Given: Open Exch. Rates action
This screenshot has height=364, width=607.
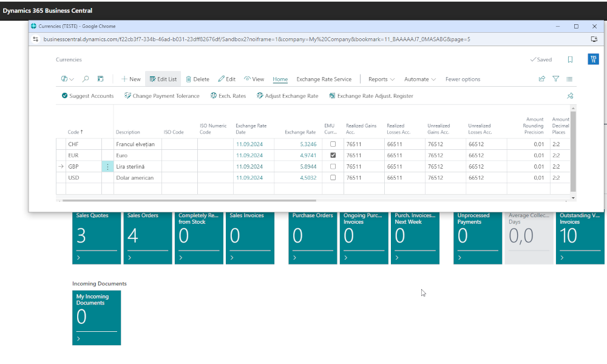Looking at the screenshot, I should pos(228,96).
